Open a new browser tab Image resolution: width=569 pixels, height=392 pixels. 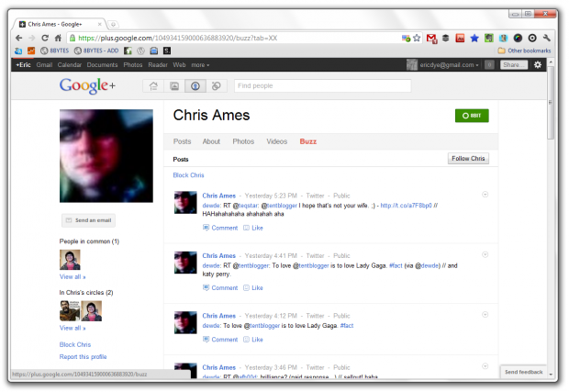(x=113, y=24)
